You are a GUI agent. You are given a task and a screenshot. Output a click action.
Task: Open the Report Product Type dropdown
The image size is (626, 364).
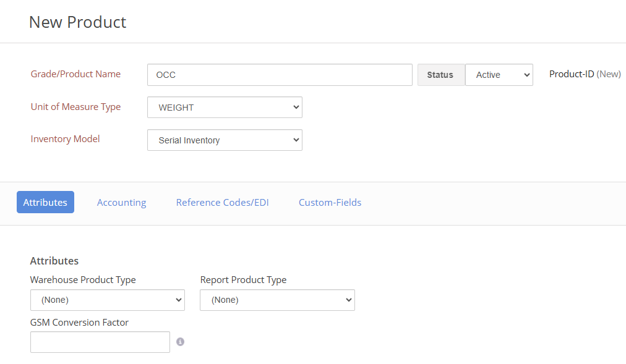(x=277, y=300)
